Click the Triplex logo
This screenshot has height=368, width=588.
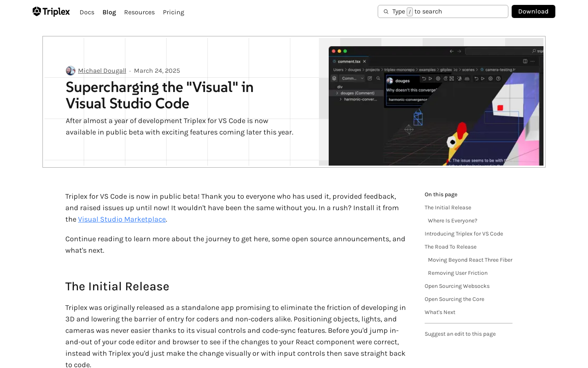tap(51, 11)
